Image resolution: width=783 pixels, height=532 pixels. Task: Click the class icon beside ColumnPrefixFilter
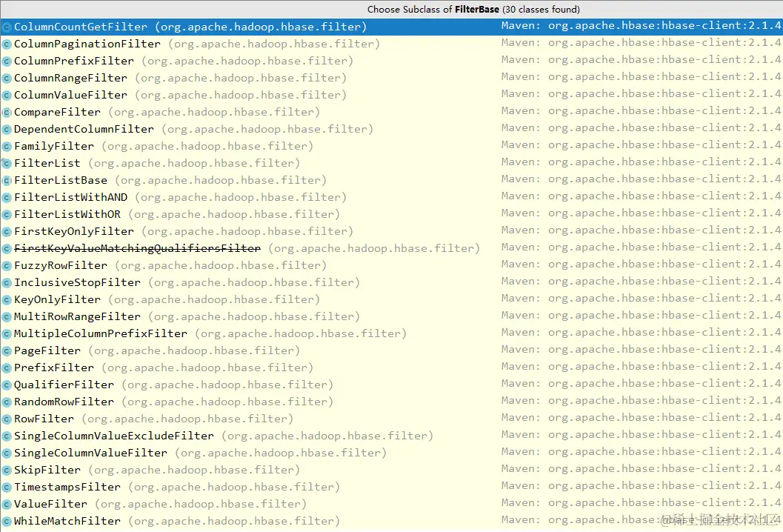7,61
